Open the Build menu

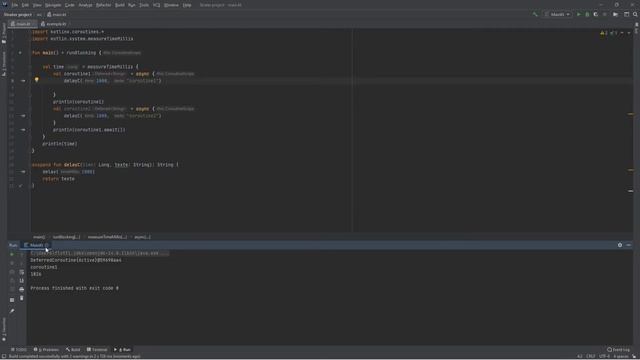click(x=120, y=5)
